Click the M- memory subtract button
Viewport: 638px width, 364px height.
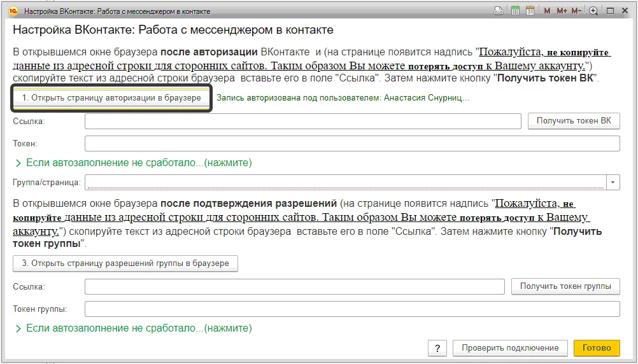pos(576,11)
